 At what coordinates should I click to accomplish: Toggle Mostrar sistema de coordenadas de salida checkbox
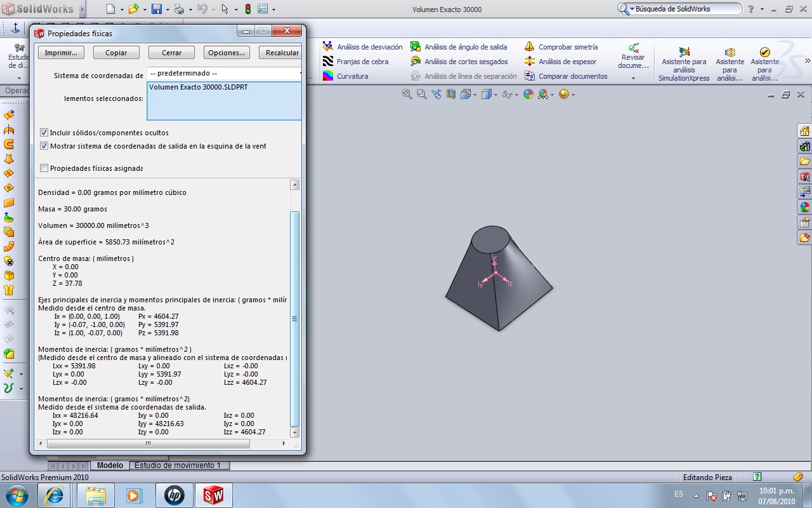[x=44, y=146]
